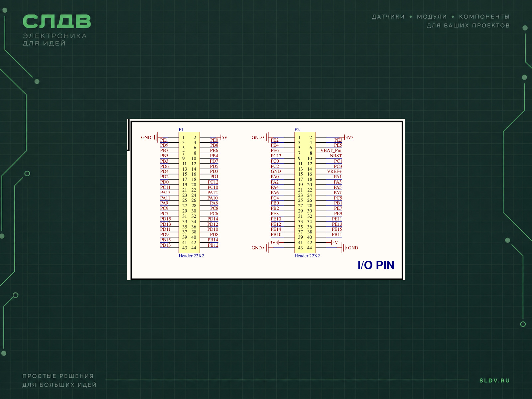Select the PA7 pin label
Screen dimensions: 532x399
click(x=337, y=193)
